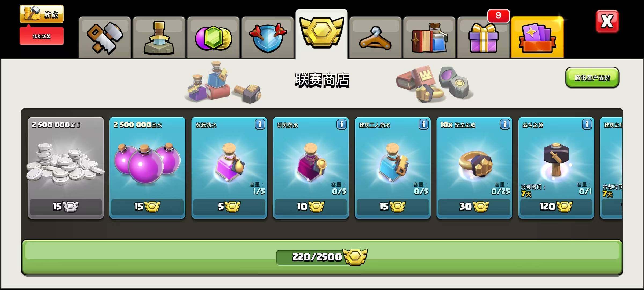Open the purple cards special offers tab
Screen dimensions: 644x290
(537, 37)
